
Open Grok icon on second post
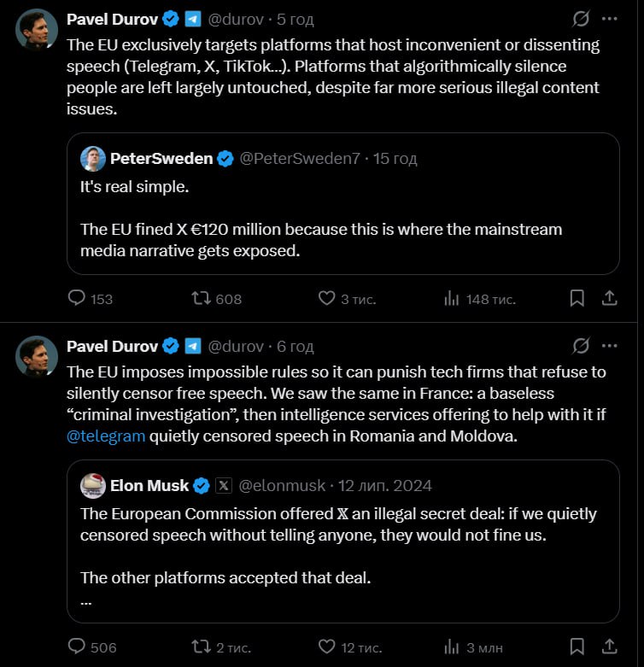581,346
